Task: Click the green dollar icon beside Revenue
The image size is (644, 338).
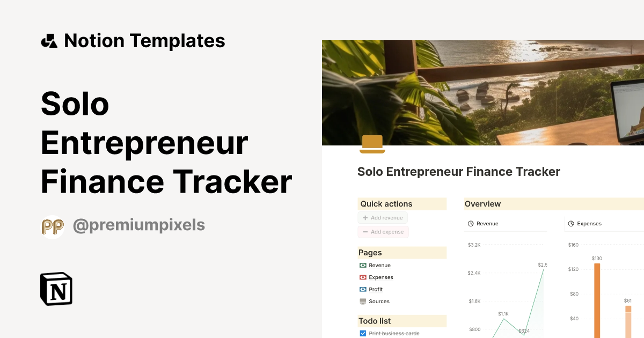Action: point(363,265)
